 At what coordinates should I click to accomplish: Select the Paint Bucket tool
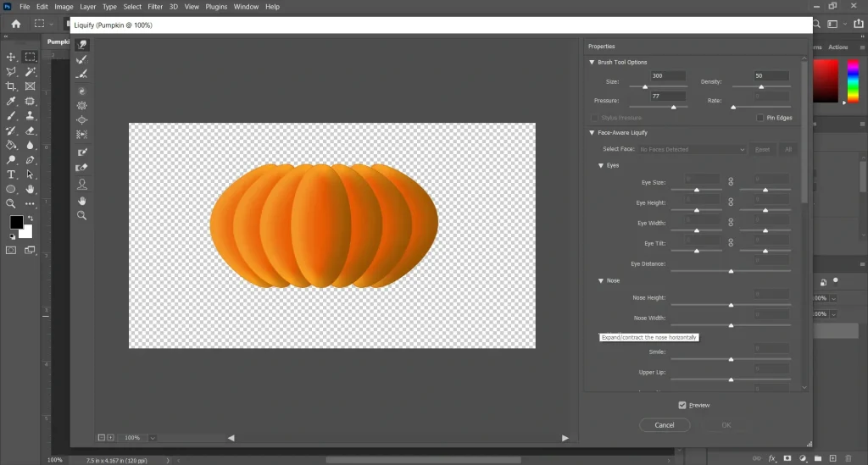pos(10,146)
